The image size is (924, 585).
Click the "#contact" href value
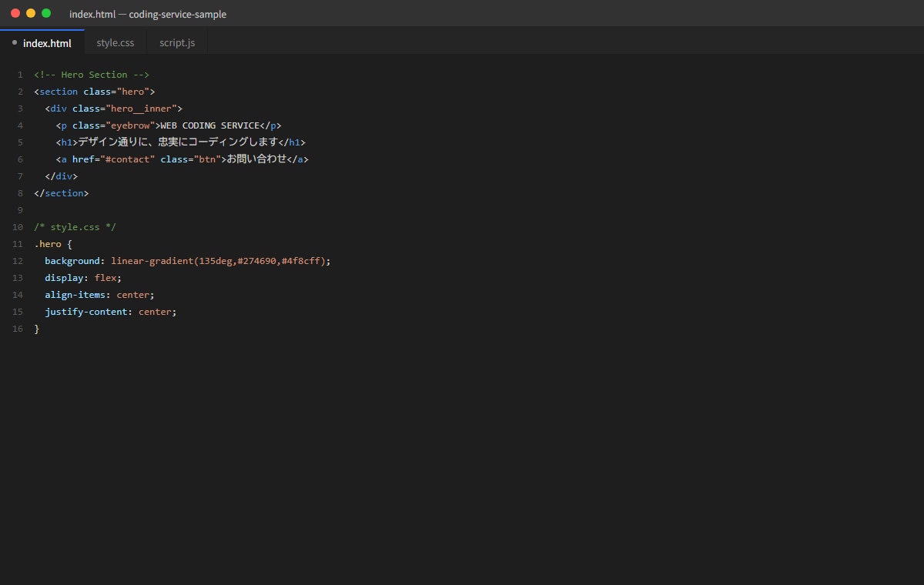(127, 159)
